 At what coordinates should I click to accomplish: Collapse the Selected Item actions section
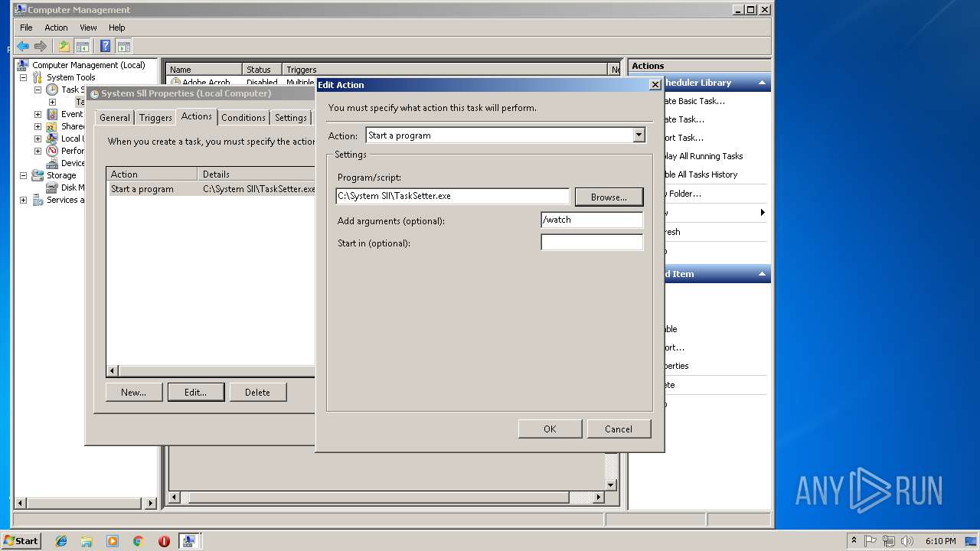click(x=762, y=274)
